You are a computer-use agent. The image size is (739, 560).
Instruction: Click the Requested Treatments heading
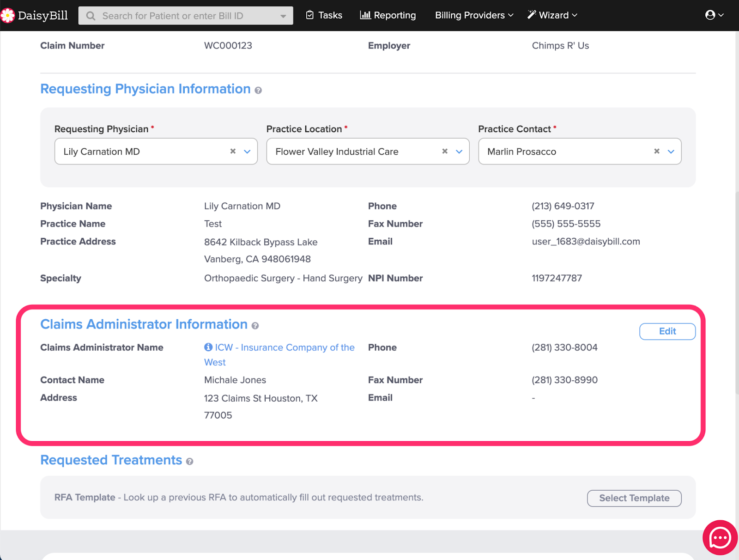coord(111,460)
